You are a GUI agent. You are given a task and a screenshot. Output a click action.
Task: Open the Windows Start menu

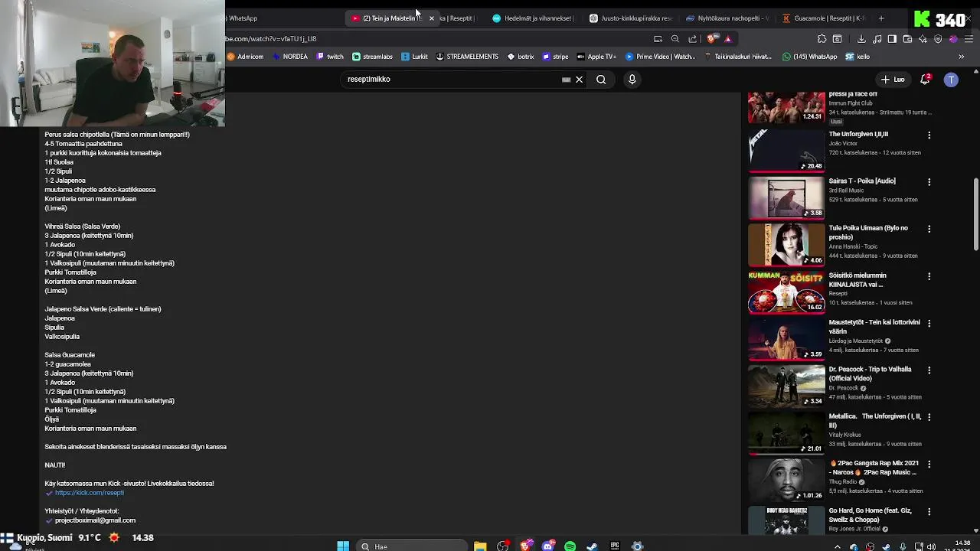point(343,546)
